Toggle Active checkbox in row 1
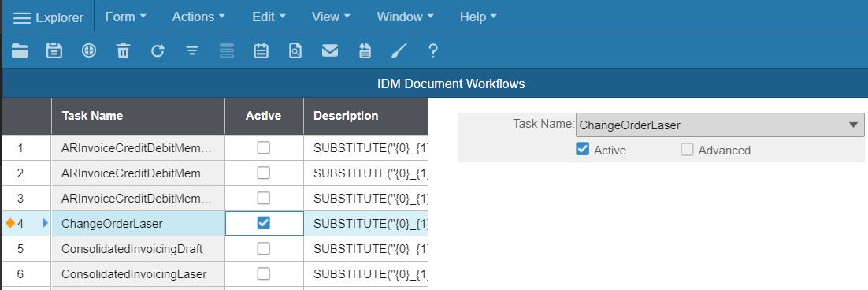 tap(264, 148)
